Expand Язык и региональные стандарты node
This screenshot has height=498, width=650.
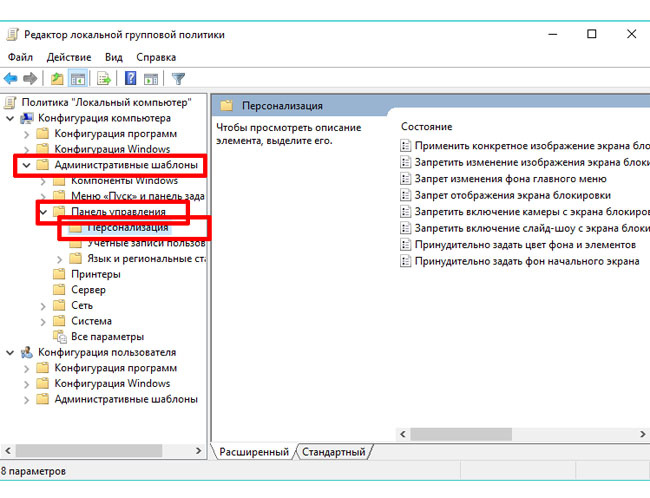click(x=59, y=259)
